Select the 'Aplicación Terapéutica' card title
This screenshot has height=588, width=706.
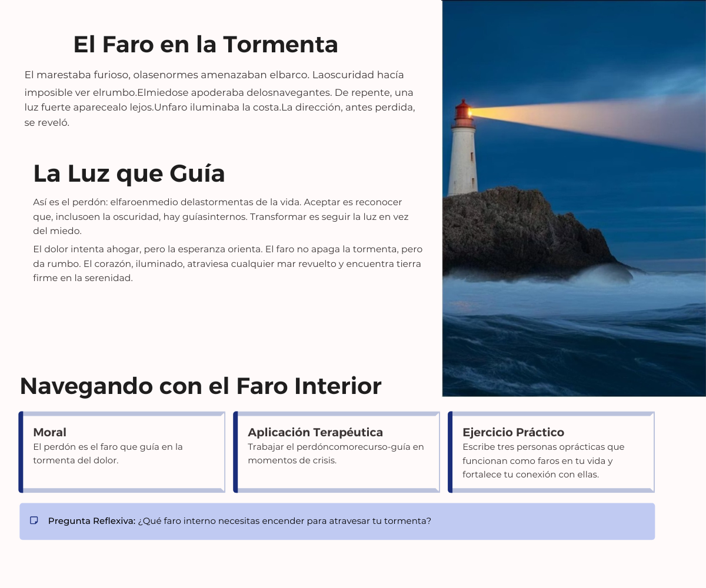(x=315, y=432)
